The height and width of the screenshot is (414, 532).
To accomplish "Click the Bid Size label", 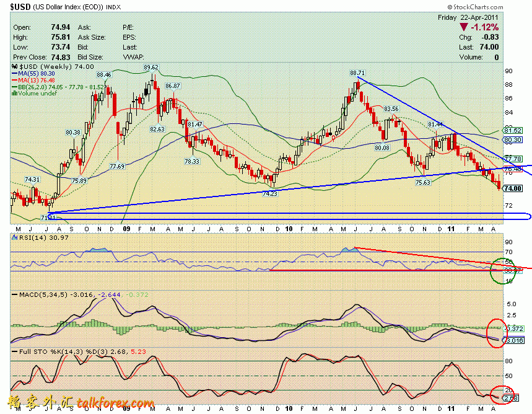I will [x=90, y=57].
